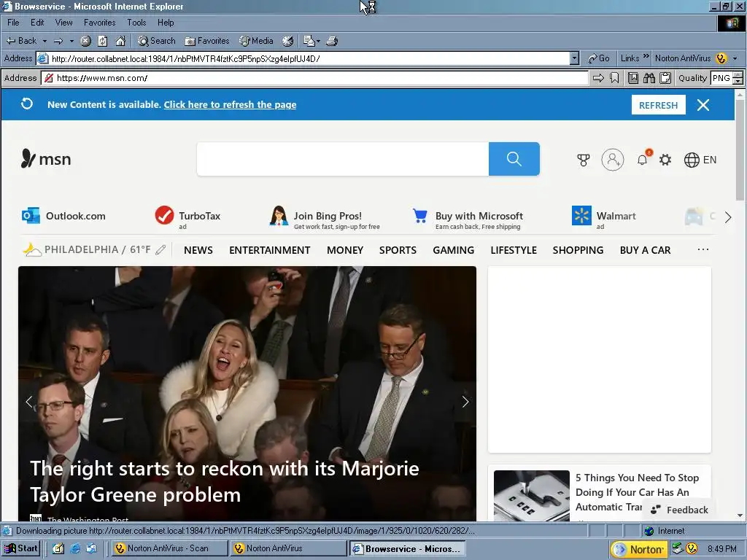
Task: Select the MONEY tab
Action: point(345,250)
